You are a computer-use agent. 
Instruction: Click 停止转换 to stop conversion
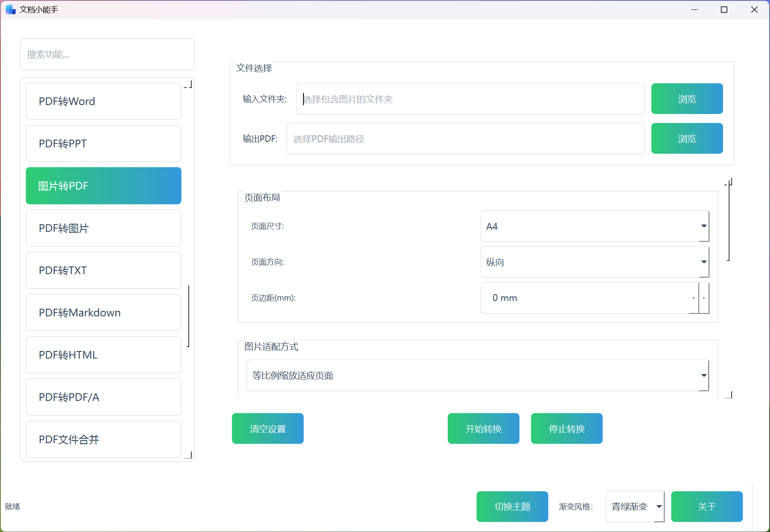point(566,429)
